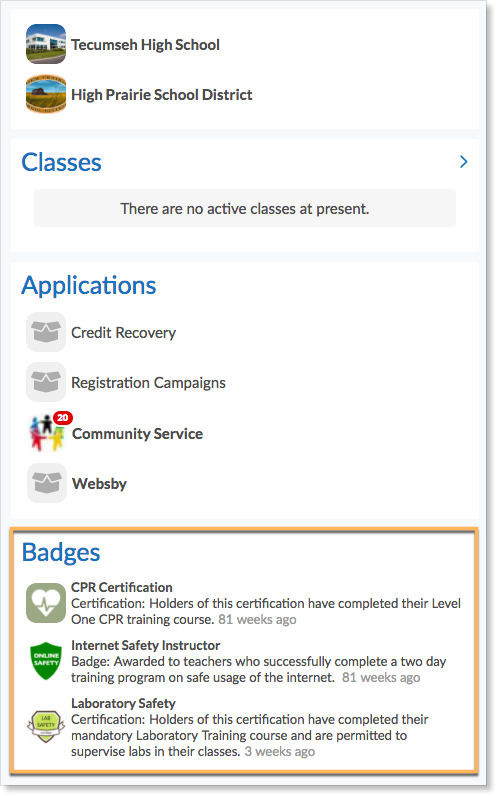Go to High Prairie School District
Viewport: 497px width, 796px height.
click(x=161, y=95)
